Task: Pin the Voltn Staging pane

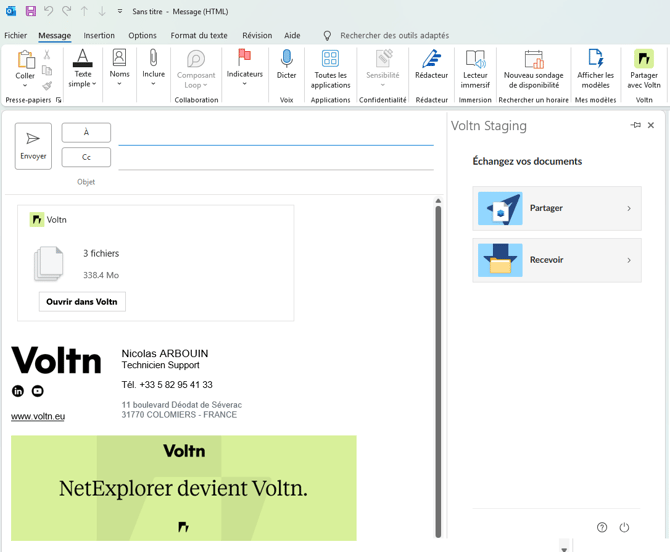Action: click(x=636, y=125)
